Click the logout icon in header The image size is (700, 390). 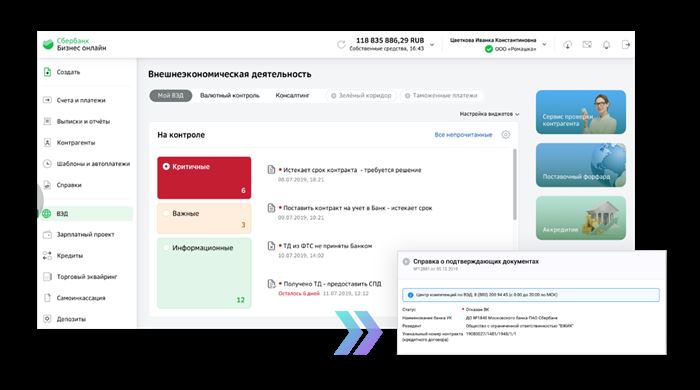[x=625, y=45]
